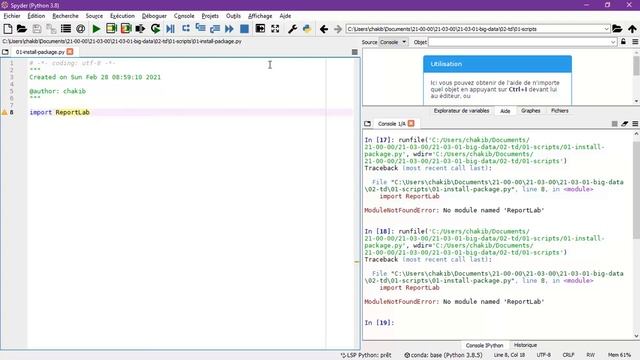Open the Outils menu
Screen dimensions: 640x360
coord(233,16)
